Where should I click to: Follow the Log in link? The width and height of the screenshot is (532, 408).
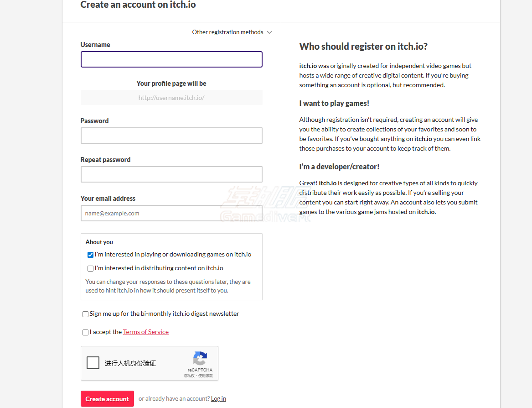click(x=218, y=399)
